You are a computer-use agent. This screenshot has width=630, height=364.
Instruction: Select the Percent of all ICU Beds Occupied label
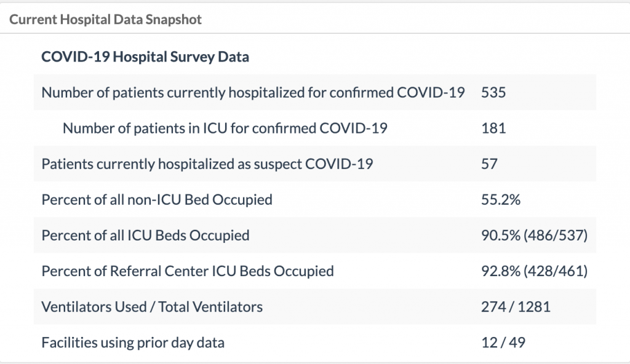pos(145,235)
